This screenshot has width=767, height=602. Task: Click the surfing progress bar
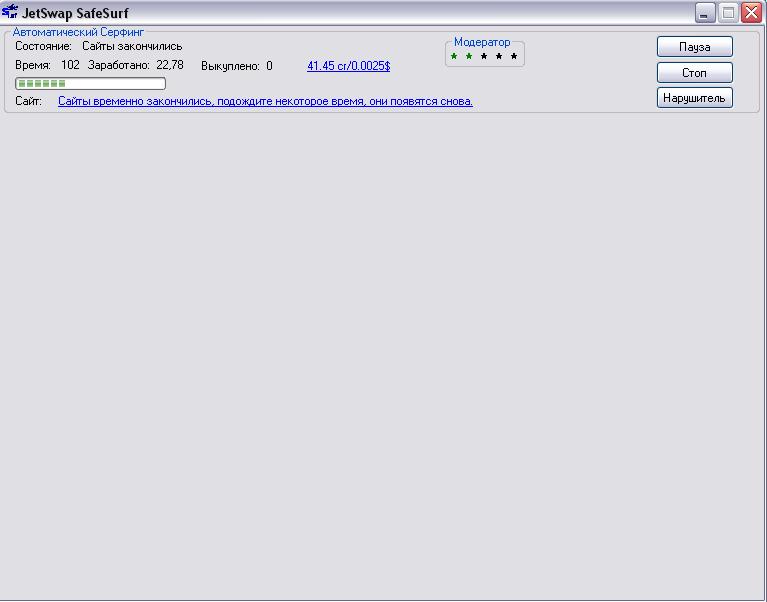point(90,84)
